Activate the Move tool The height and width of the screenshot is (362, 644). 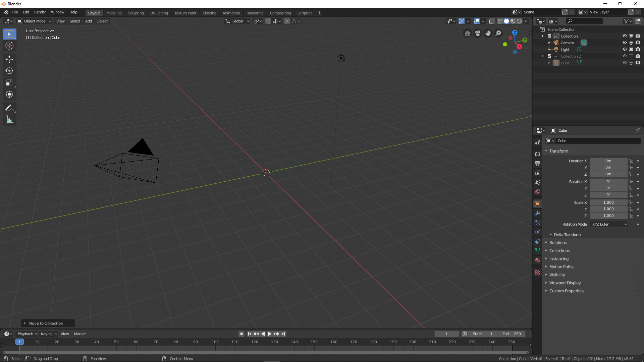9,59
